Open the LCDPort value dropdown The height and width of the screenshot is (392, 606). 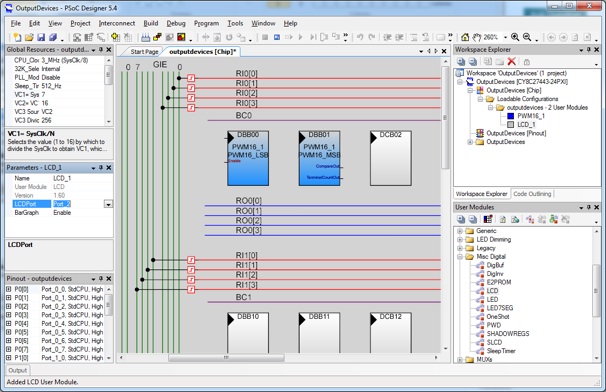109,204
